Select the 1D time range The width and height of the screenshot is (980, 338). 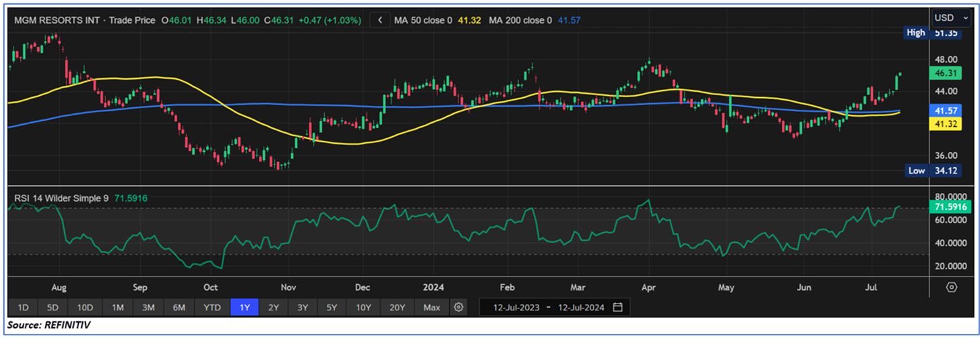23,308
